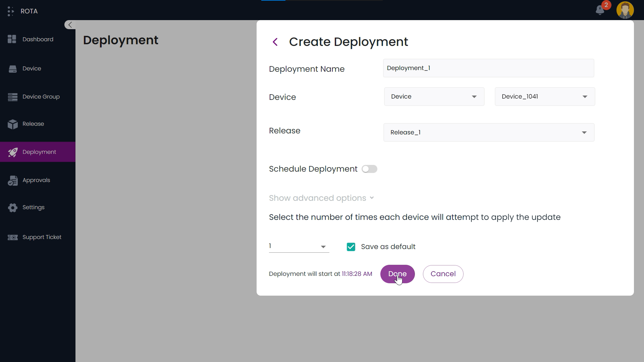This screenshot has width=644, height=362.
Task: Open the Device type dropdown
Action: (x=434, y=97)
